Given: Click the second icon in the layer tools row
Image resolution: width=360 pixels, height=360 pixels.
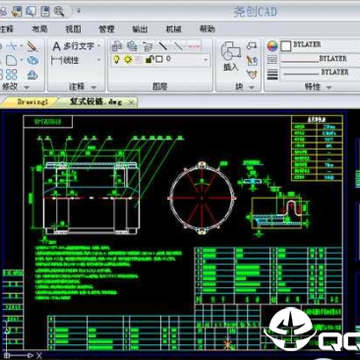Looking at the screenshot, I should [x=132, y=45].
